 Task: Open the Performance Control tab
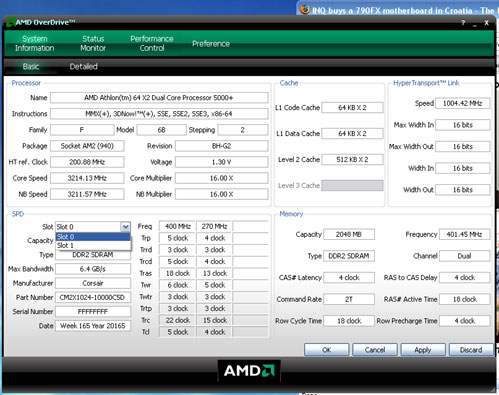(152, 43)
